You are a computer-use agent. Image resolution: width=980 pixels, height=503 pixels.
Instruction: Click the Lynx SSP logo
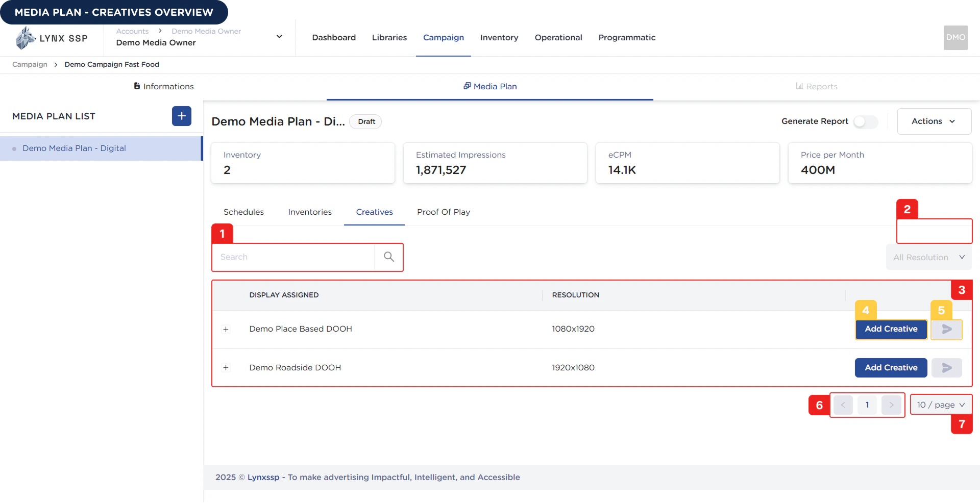(x=52, y=38)
